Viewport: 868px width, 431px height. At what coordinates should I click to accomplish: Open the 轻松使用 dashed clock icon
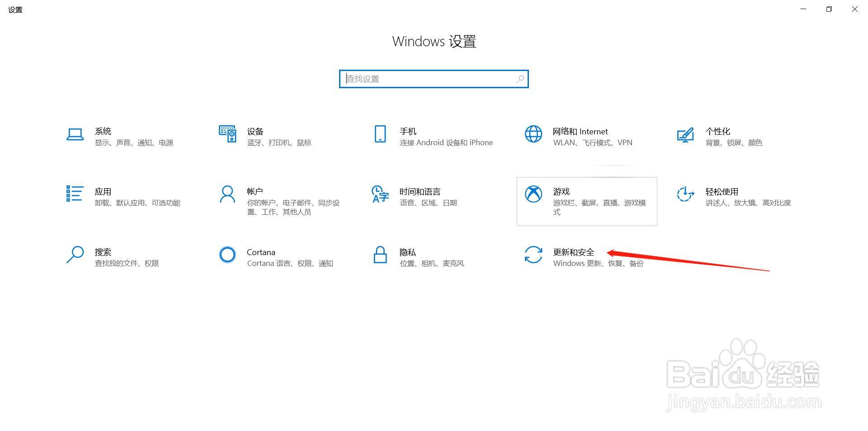click(x=685, y=194)
